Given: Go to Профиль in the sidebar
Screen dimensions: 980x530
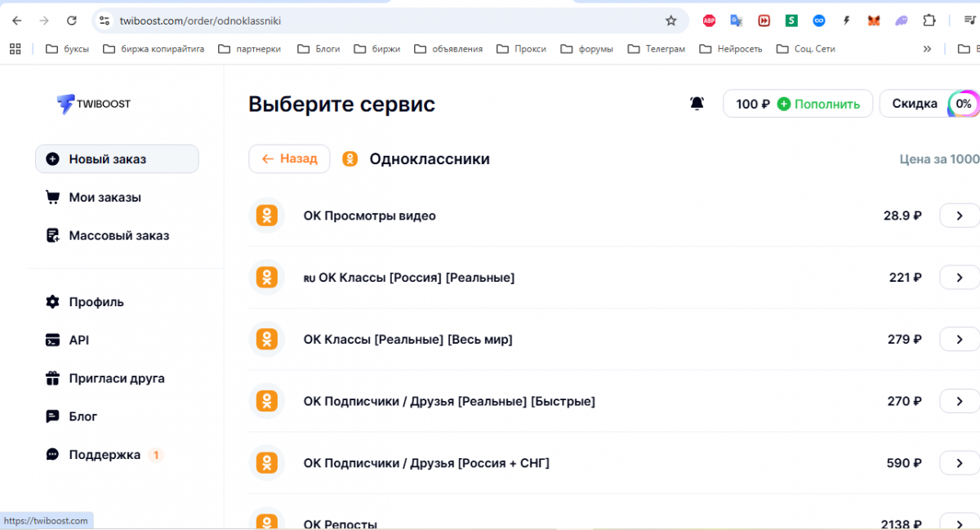Looking at the screenshot, I should tap(96, 302).
